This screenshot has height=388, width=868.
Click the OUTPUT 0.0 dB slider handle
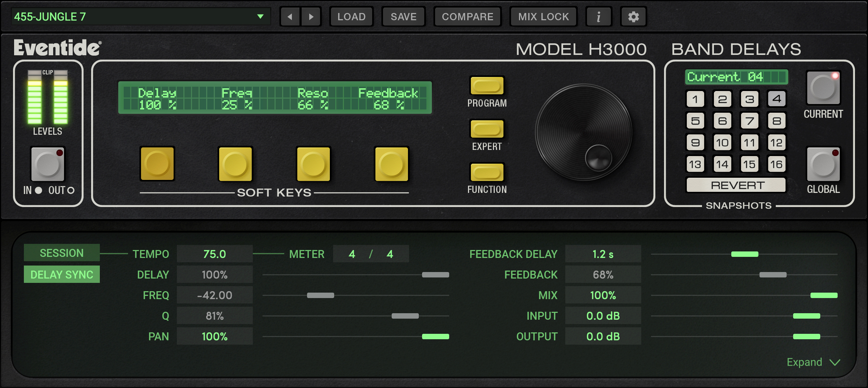807,336
